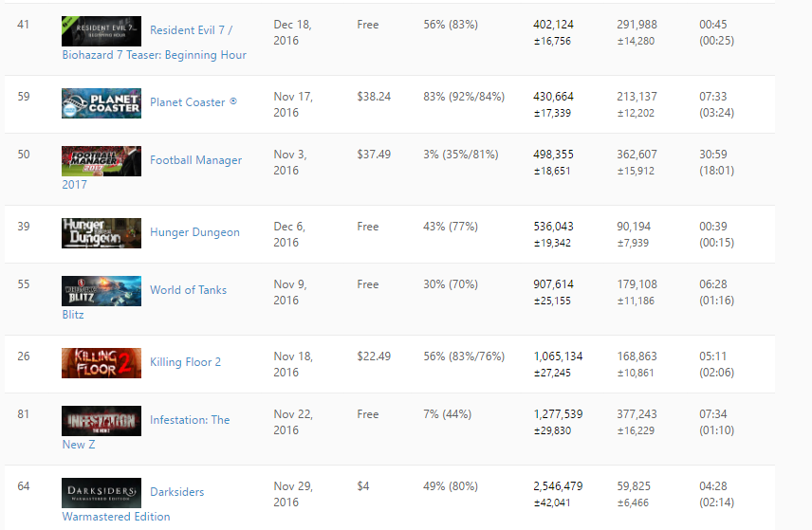Select the Killing Floor 2 $22.49 price cell
This screenshot has width=812, height=530.
click(x=374, y=356)
